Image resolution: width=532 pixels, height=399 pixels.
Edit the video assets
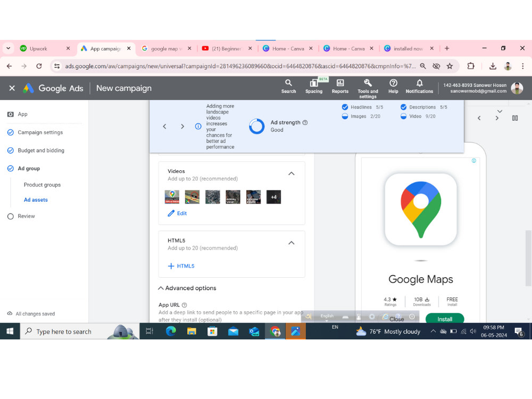(x=178, y=213)
